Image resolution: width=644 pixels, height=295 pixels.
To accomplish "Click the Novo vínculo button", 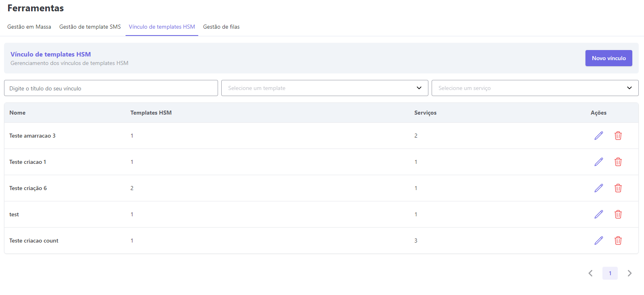I will click(609, 58).
